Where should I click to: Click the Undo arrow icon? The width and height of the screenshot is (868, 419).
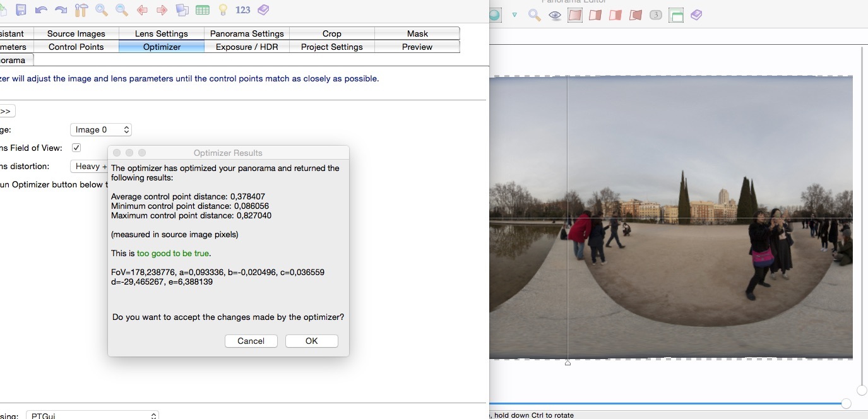pos(41,9)
